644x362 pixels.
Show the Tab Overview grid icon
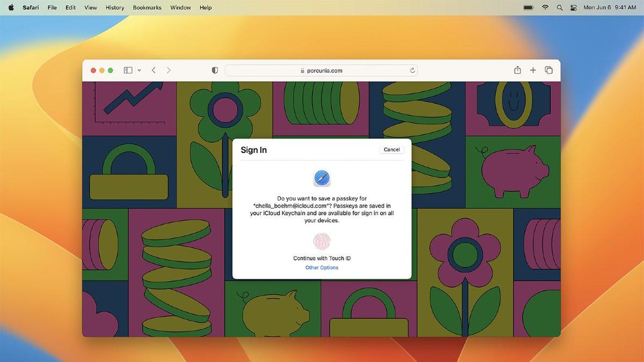(x=548, y=70)
